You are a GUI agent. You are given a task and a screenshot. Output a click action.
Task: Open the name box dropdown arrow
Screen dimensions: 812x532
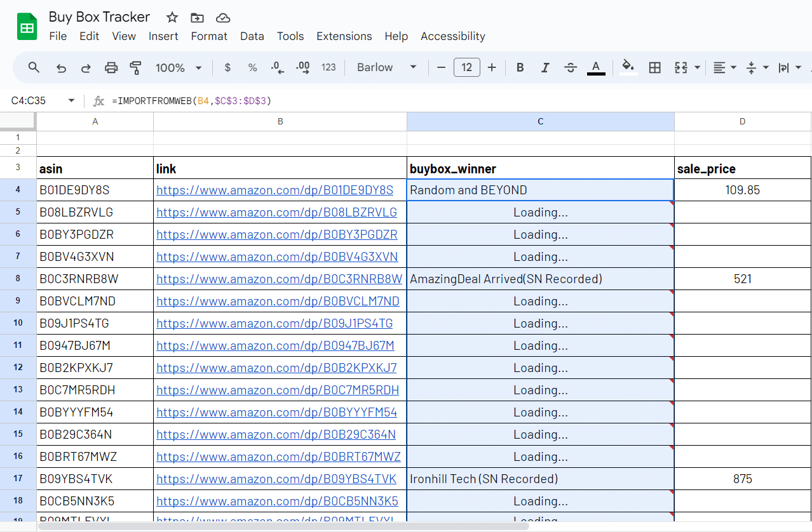[71, 101]
